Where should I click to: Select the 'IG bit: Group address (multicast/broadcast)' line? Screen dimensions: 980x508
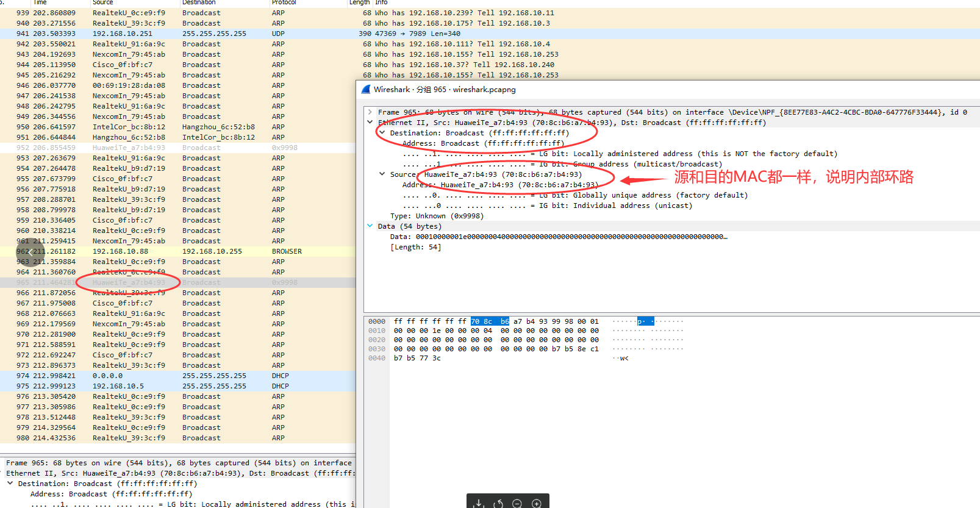tap(562, 164)
